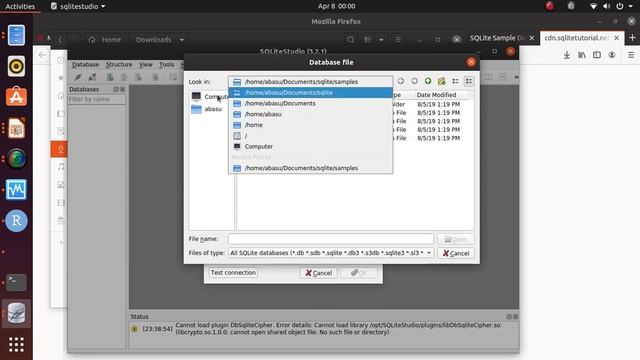
Task: Click the Apr 8 clock in top bar
Action: click(x=336, y=6)
